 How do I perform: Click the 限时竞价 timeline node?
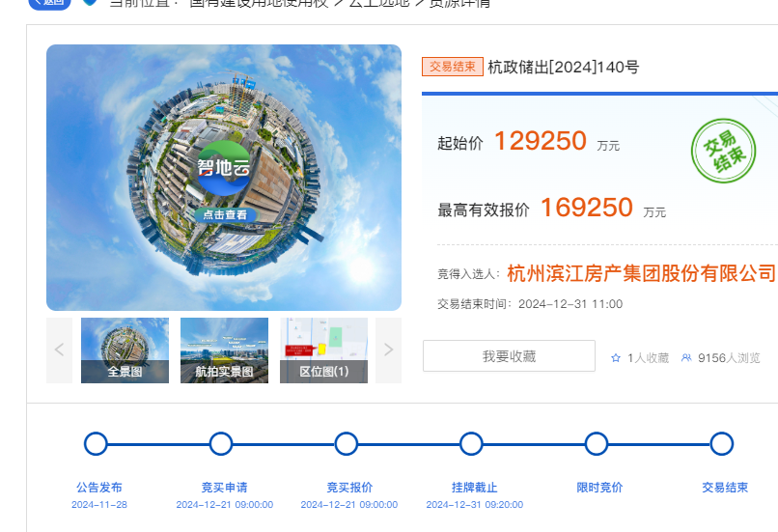(x=596, y=444)
